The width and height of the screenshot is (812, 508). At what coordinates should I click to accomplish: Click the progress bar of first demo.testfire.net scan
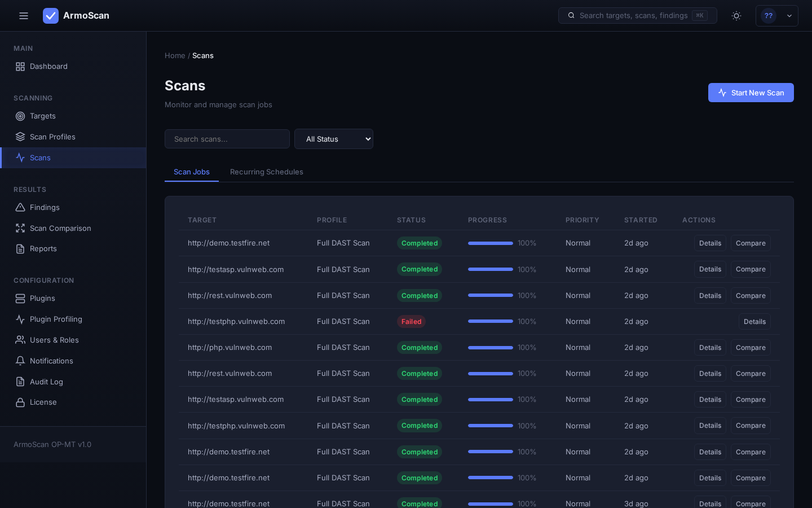point(491,243)
